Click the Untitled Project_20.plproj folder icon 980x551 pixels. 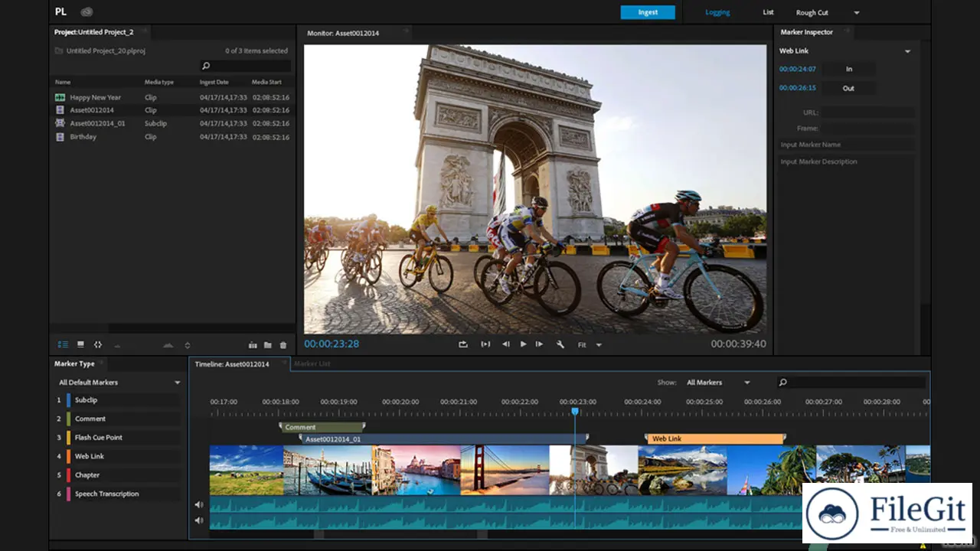click(x=59, y=51)
